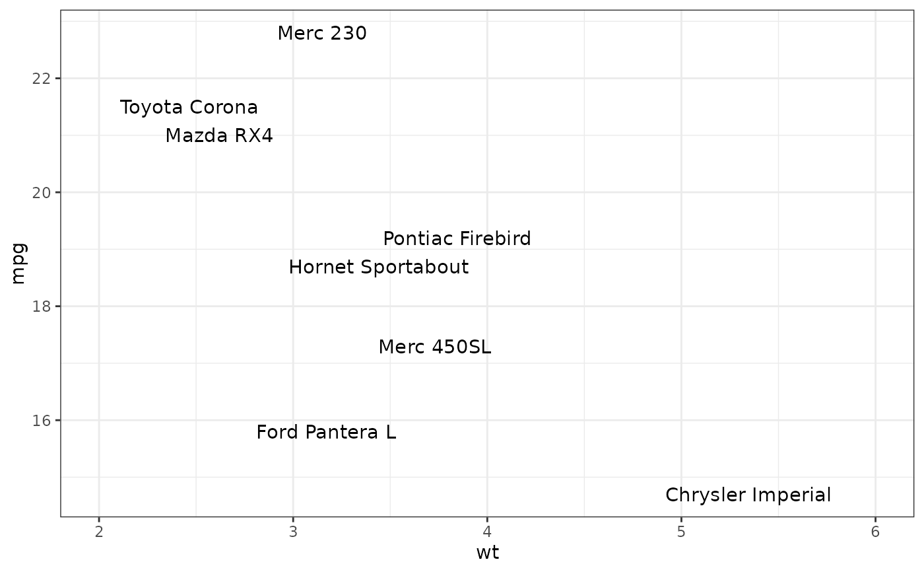The image size is (924, 572).
Task: Click the Hornet Sportabout label
Action: point(379,268)
